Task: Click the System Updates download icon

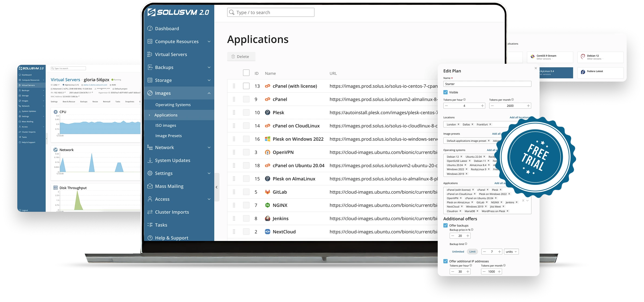Action: pos(150,160)
